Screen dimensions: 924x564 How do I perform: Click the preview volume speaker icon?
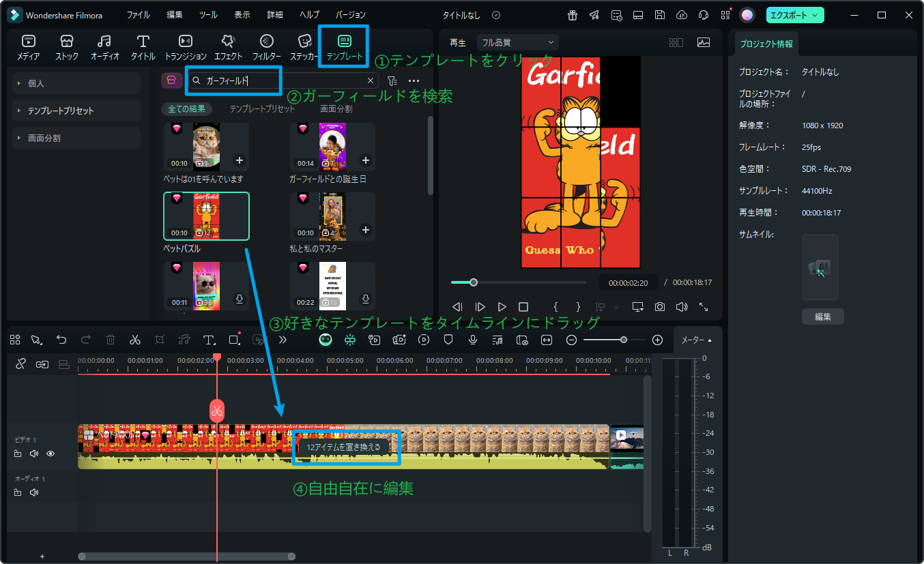681,307
